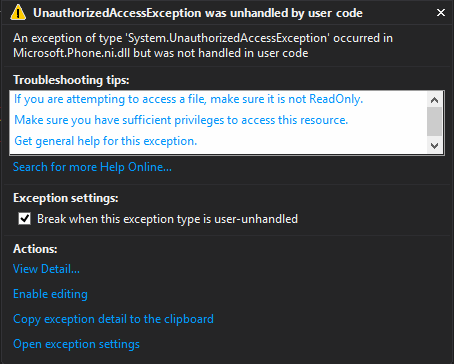This screenshot has height=364, width=454.
Task: Click the tips list scroll-down arrow
Action: [434, 146]
